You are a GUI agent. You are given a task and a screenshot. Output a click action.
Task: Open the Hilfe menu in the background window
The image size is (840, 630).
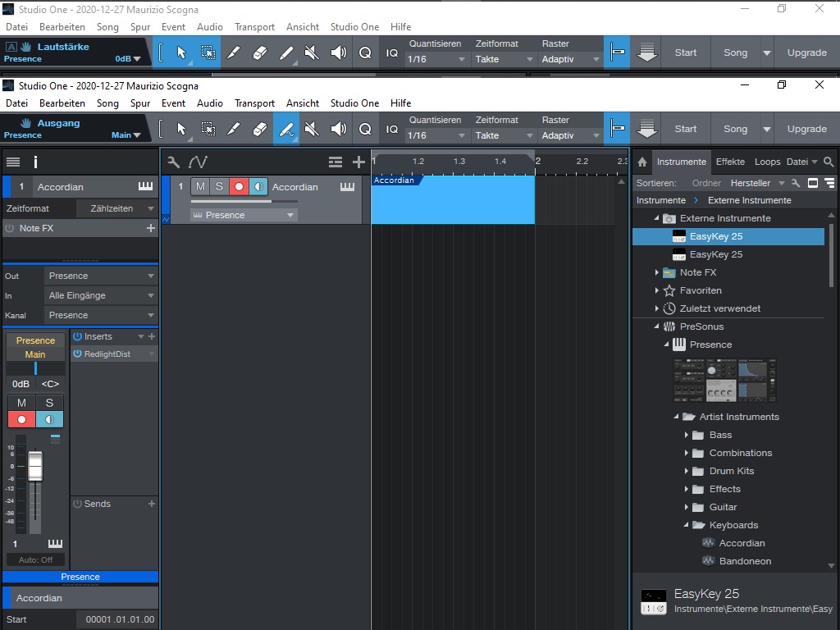coord(400,27)
